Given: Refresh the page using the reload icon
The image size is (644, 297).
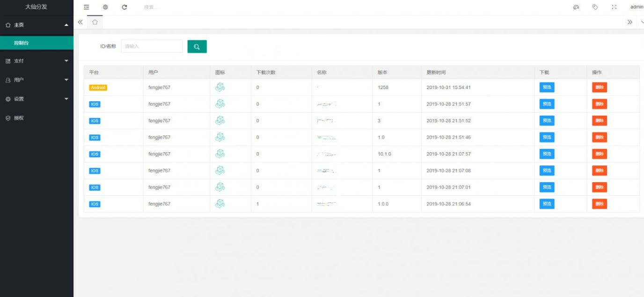Looking at the screenshot, I should pos(124,7).
